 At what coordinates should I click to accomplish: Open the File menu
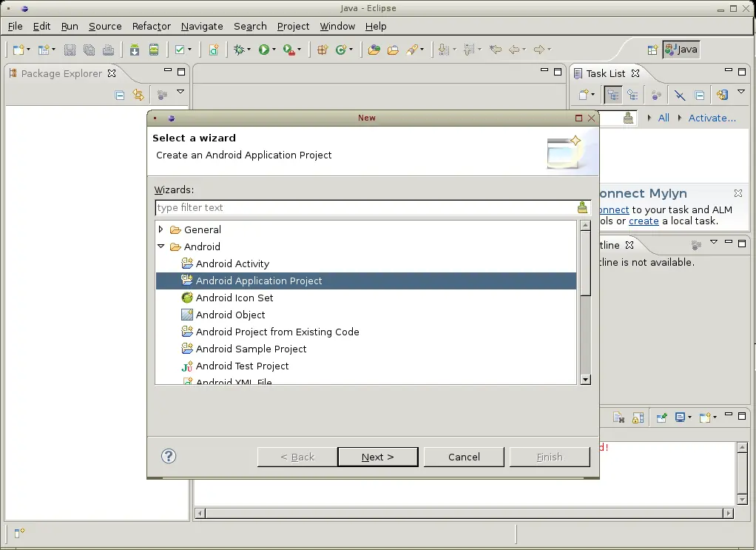[x=16, y=26]
